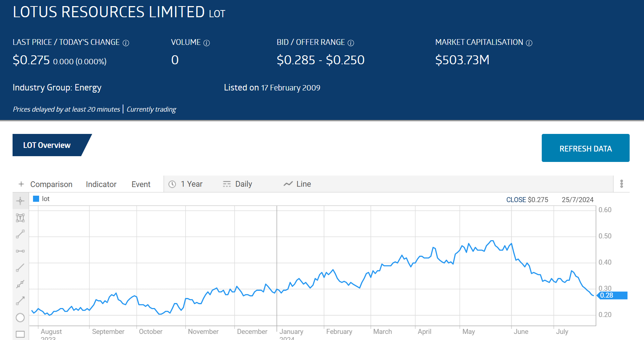Select the crosshair tool in chart sidebar

(x=20, y=201)
